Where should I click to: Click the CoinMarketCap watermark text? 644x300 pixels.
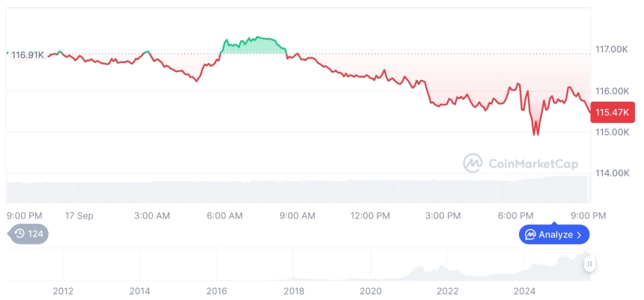point(533,164)
